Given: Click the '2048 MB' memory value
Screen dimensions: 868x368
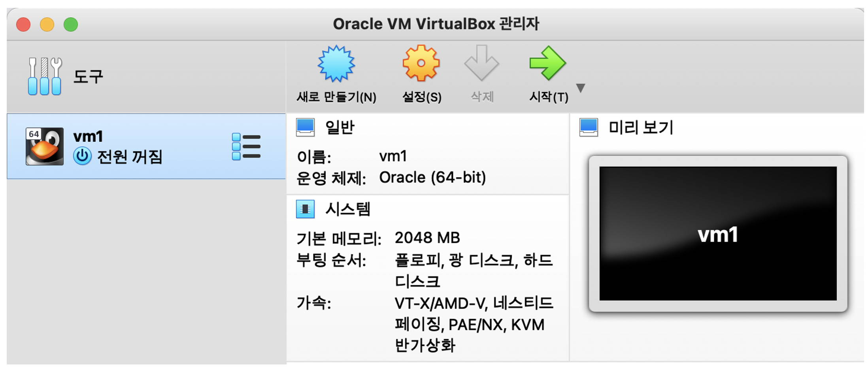Looking at the screenshot, I should (x=427, y=238).
